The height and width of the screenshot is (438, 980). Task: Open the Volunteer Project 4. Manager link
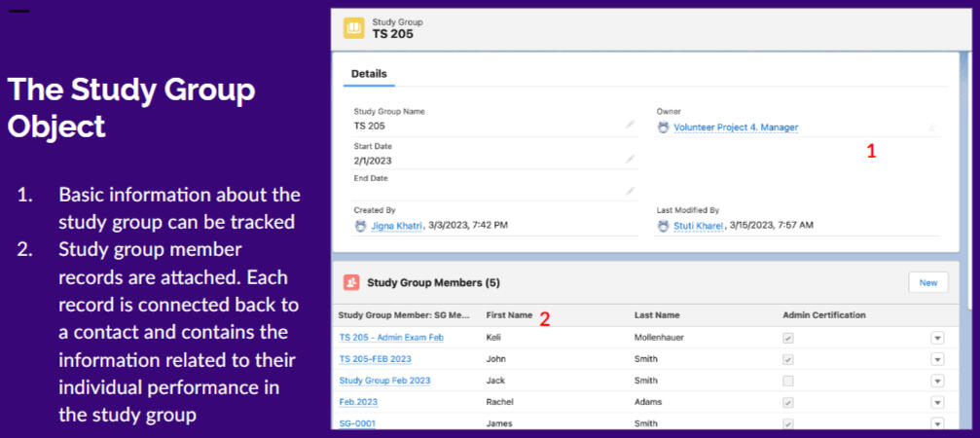tap(736, 128)
